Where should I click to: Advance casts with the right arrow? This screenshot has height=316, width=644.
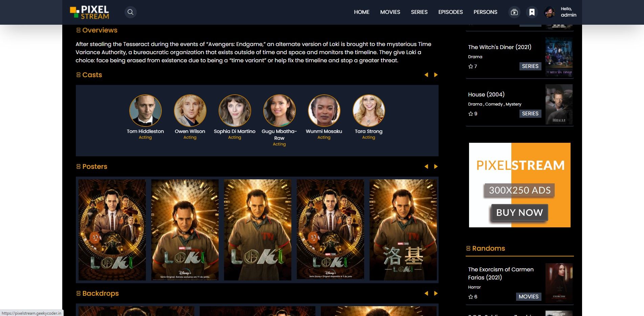pos(436,75)
